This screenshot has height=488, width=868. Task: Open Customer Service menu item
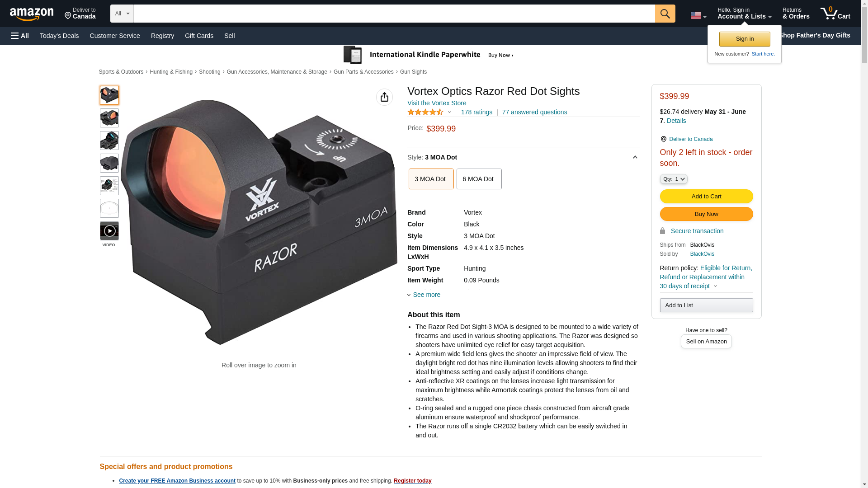pos(115,36)
